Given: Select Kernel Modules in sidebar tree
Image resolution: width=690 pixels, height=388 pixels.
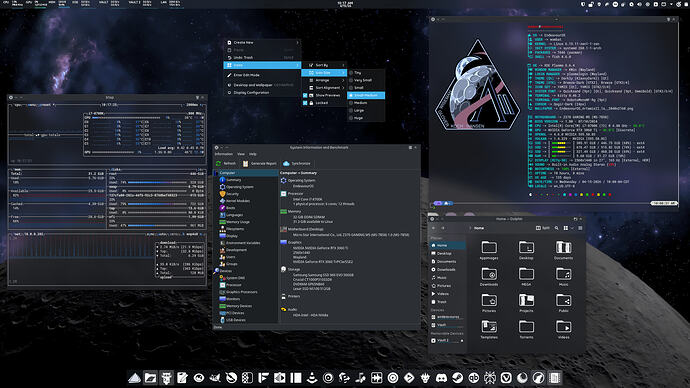Looking at the screenshot, I should tap(235, 201).
